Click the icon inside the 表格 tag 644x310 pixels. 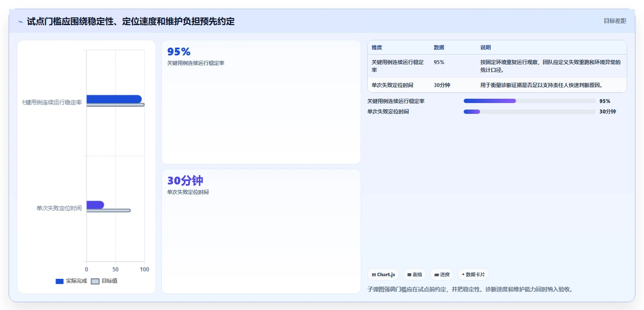click(x=409, y=274)
